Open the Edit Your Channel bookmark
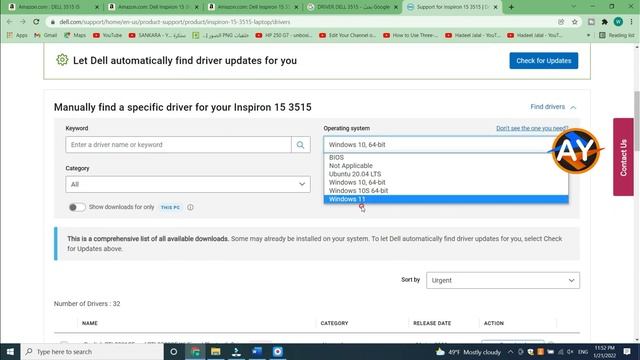The height and width of the screenshot is (360, 640). point(347,36)
